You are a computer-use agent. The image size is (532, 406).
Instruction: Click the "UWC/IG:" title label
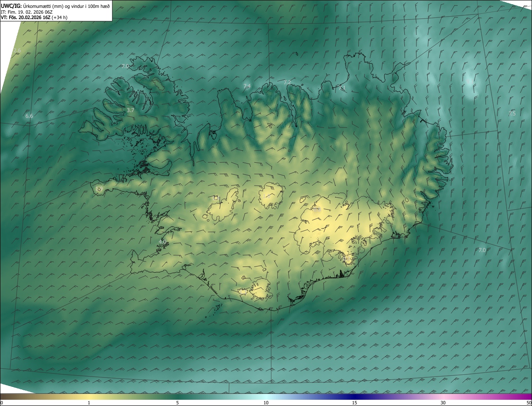[x=12, y=6]
